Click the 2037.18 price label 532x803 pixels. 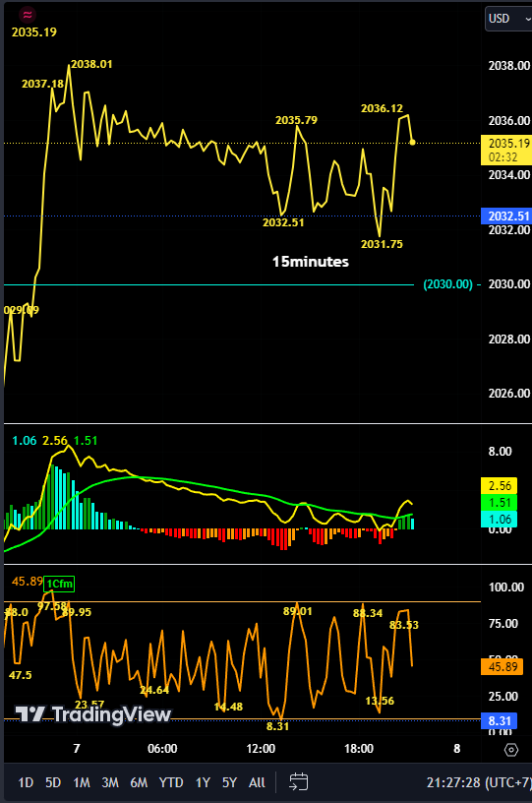(42, 84)
